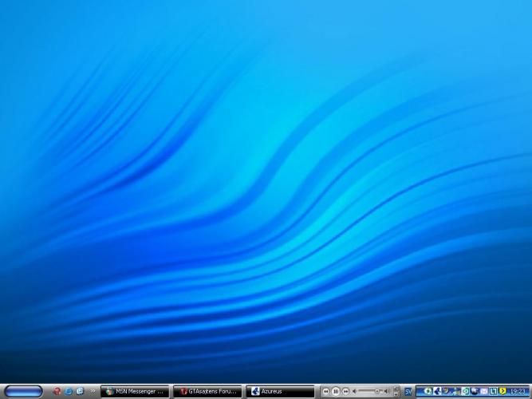Bring up the Azureus taskbar window
Screen dimensions: 532x399
tap(279, 391)
